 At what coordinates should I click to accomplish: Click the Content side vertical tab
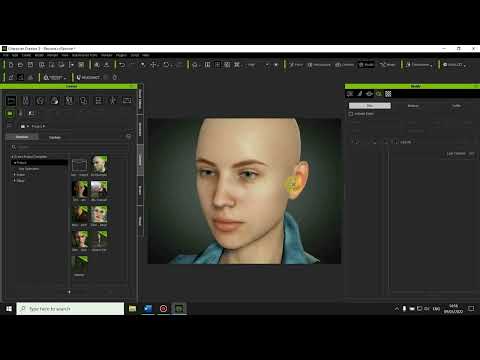click(140, 160)
